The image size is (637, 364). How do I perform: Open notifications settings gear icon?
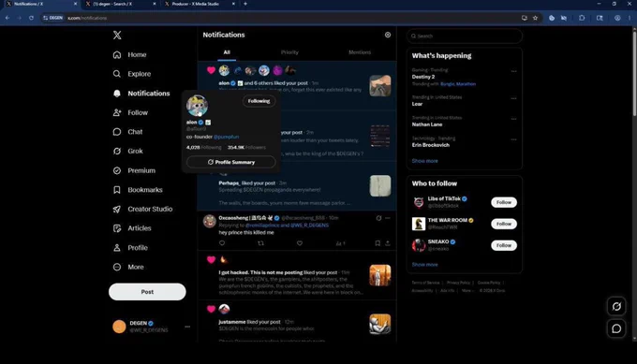388,35
